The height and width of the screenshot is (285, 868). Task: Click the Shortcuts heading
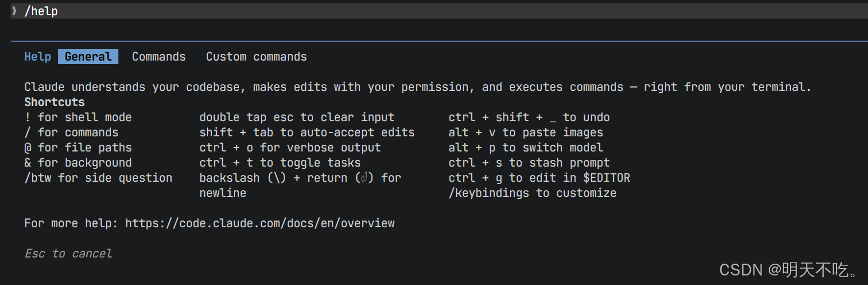point(54,102)
